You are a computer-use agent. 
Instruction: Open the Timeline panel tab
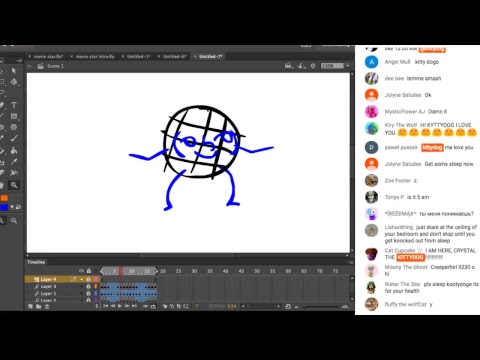(36, 262)
